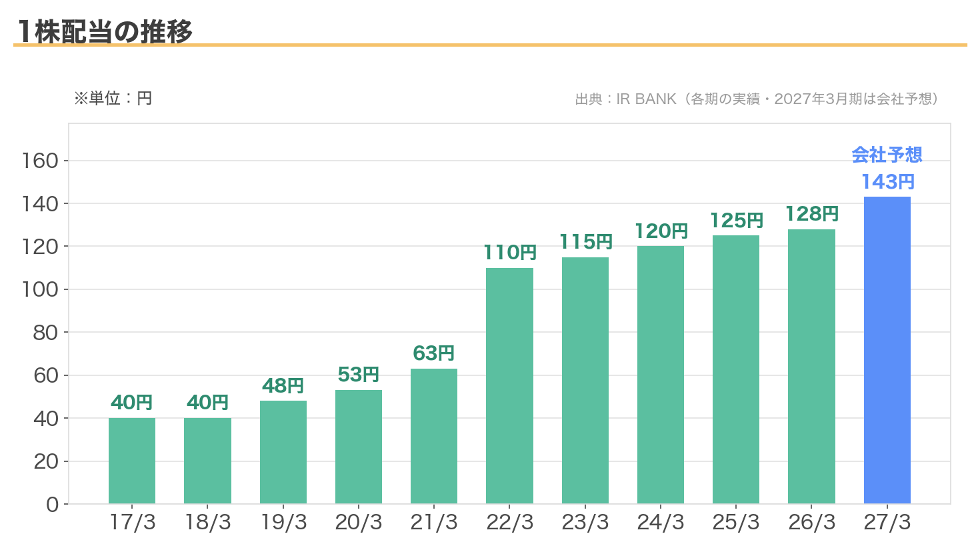Click the 115円 value label

coord(585,241)
